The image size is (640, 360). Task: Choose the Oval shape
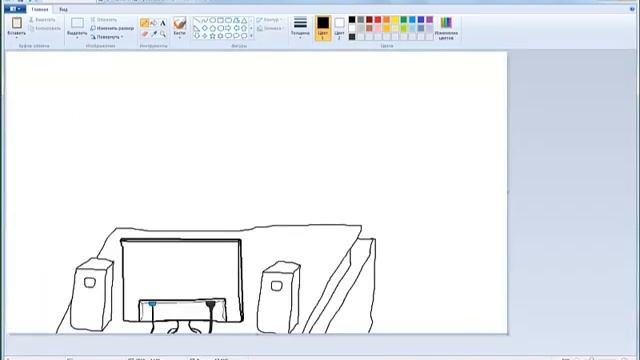212,20
